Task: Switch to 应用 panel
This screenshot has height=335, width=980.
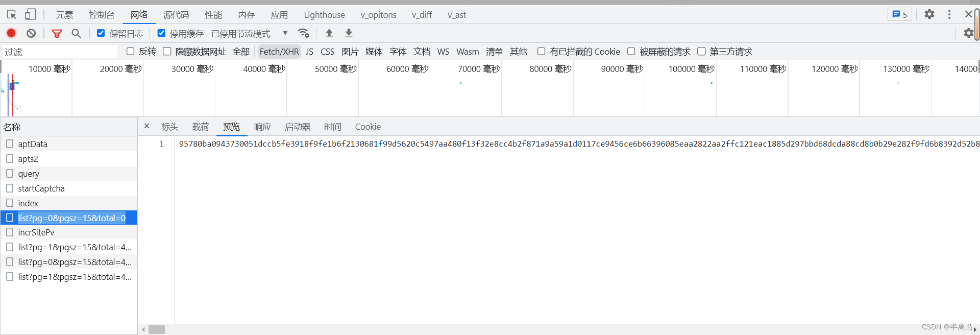Action: tap(279, 15)
